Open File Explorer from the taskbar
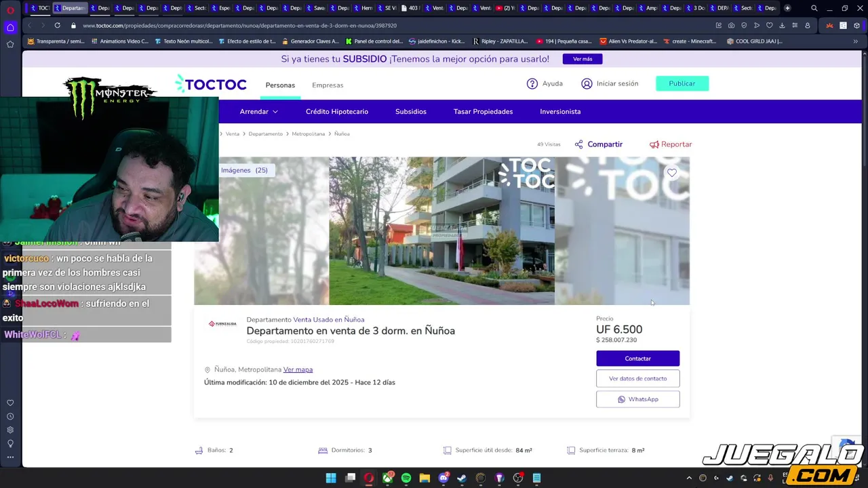The width and height of the screenshot is (868, 488). (425, 478)
